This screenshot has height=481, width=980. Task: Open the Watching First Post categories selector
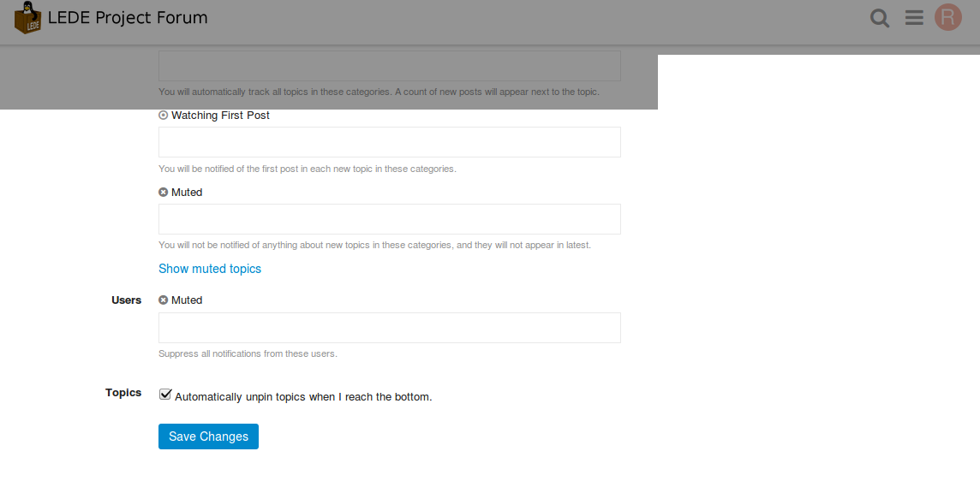(x=390, y=142)
